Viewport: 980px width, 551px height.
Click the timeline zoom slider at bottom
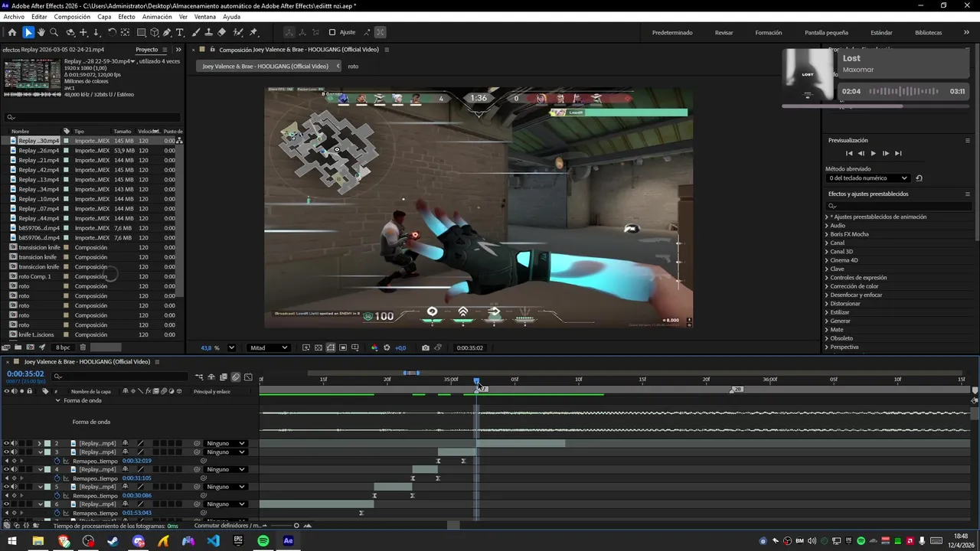(x=296, y=526)
